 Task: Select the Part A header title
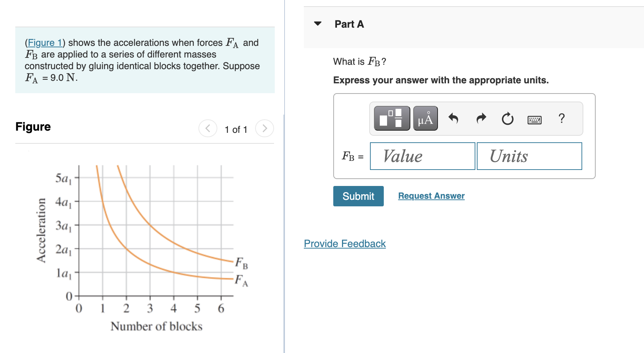point(349,24)
